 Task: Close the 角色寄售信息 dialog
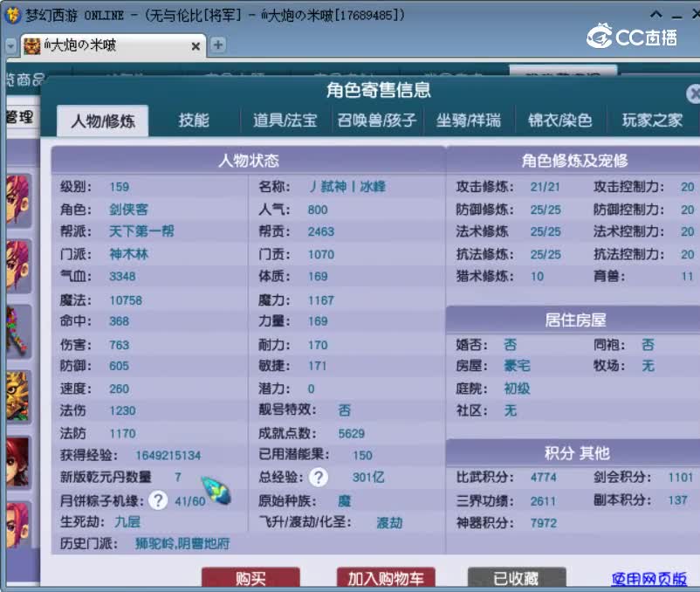pyautogui.click(x=693, y=93)
